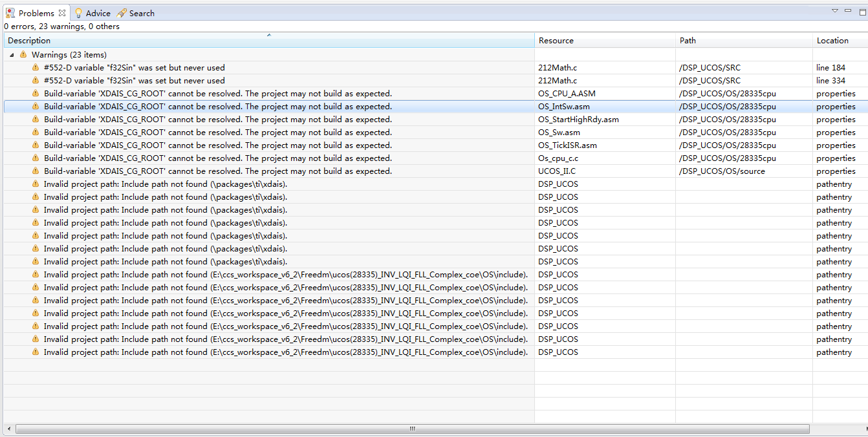Image resolution: width=868 pixels, height=437 pixels.
Task: Sort by the Description column header
Action: click(270, 41)
